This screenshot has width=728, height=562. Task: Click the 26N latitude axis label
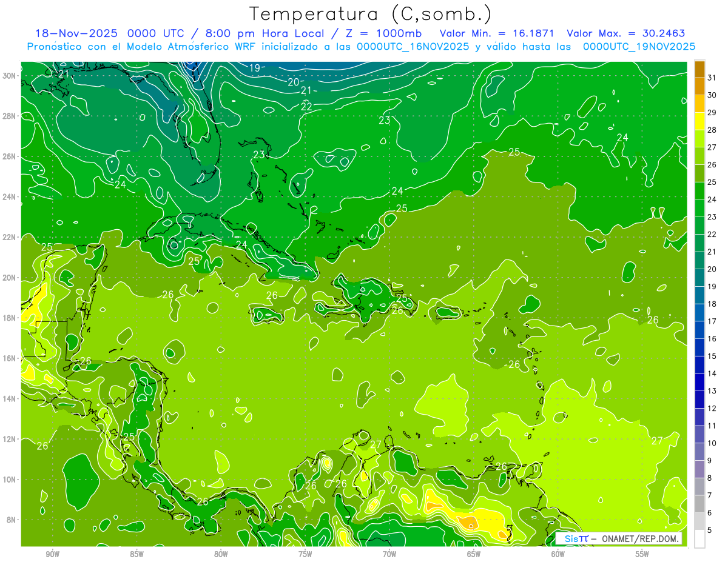click(x=9, y=156)
